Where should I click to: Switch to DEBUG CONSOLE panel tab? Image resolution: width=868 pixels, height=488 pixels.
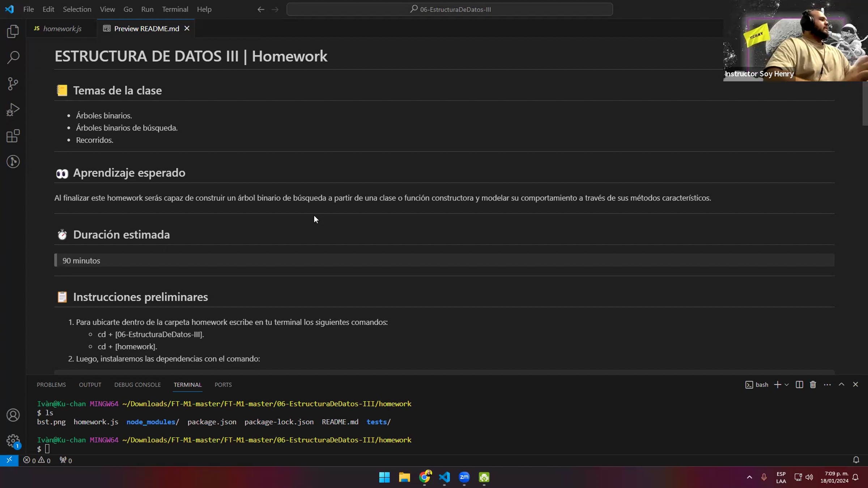pos(137,385)
